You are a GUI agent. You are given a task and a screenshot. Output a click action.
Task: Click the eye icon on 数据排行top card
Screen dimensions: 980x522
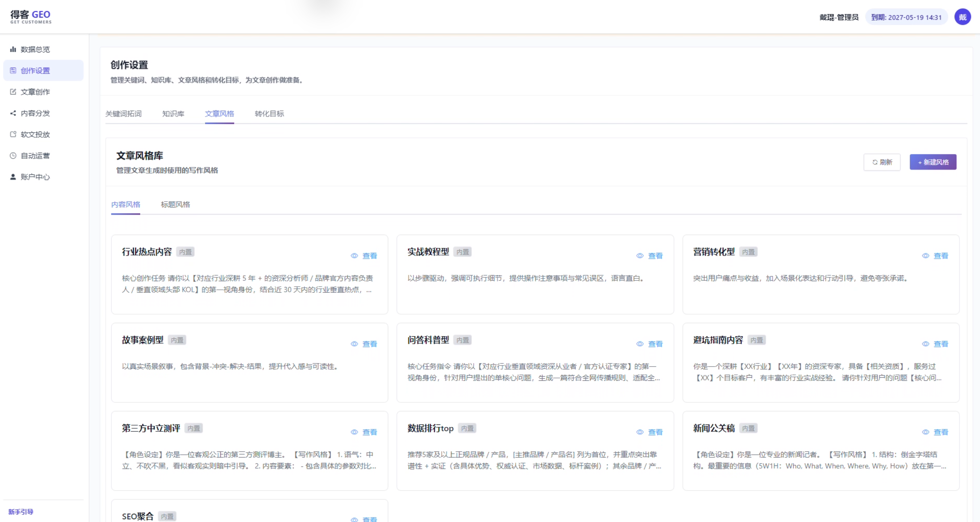640,432
